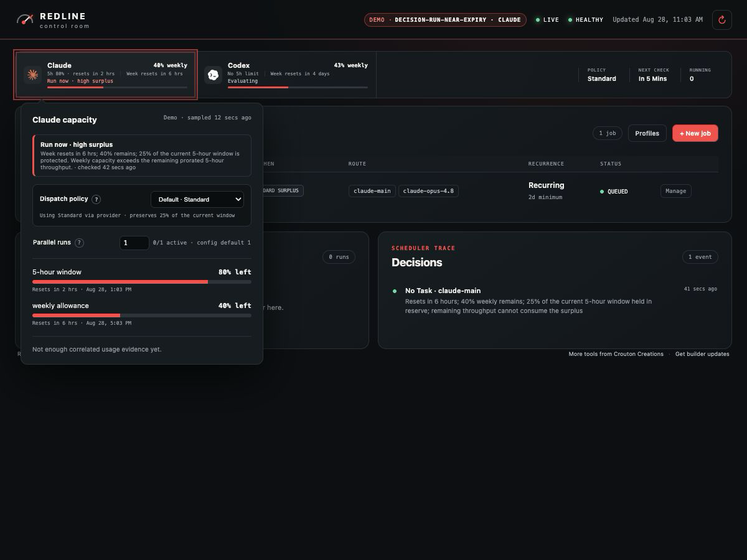Screen dimensions: 747x560
Task: Click the + New job button
Action: 695,133
